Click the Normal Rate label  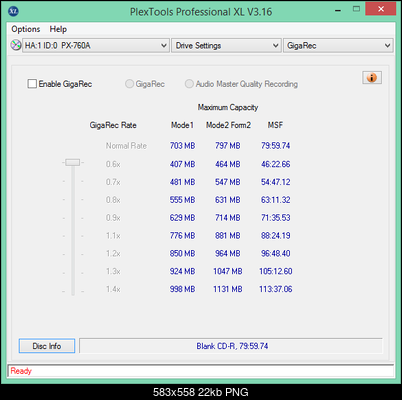coord(126,146)
